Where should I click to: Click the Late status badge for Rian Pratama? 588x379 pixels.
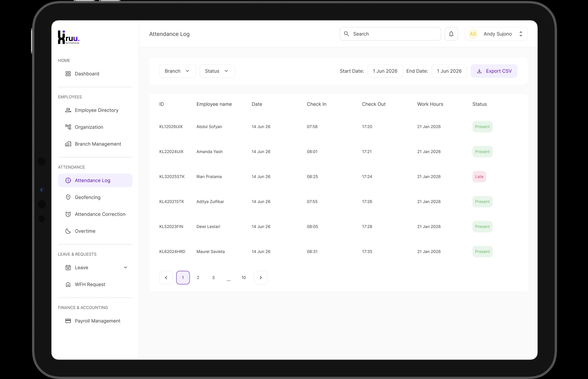(479, 177)
